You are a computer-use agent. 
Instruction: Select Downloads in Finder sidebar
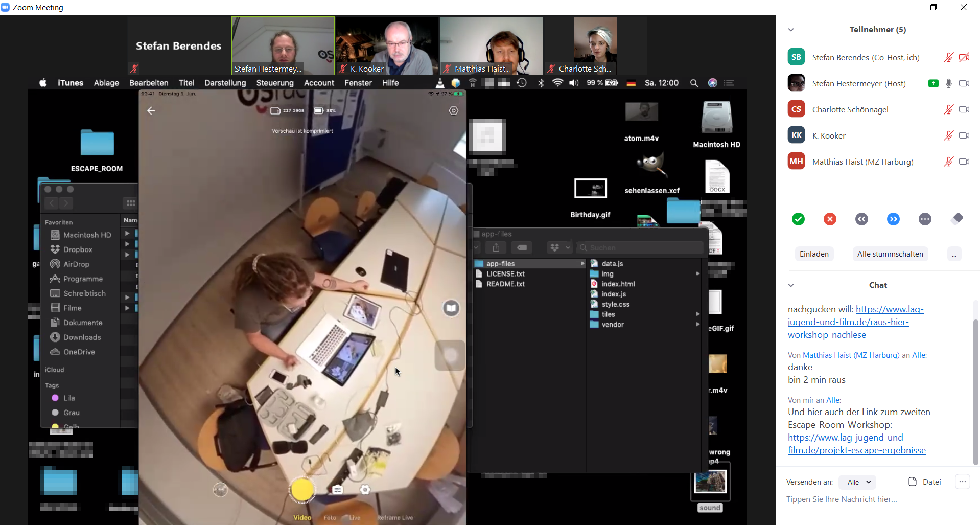point(82,337)
